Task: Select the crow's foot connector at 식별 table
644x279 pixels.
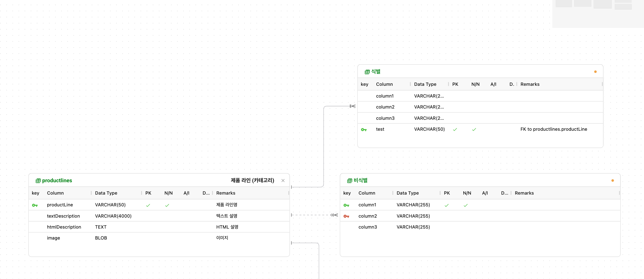Action: (x=352, y=106)
